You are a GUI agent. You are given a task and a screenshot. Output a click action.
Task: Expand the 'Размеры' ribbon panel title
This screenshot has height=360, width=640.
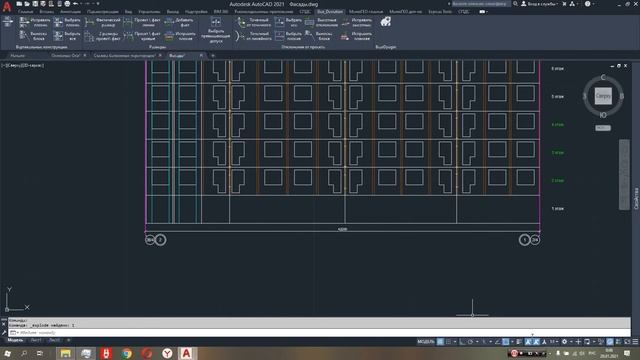pos(157,47)
